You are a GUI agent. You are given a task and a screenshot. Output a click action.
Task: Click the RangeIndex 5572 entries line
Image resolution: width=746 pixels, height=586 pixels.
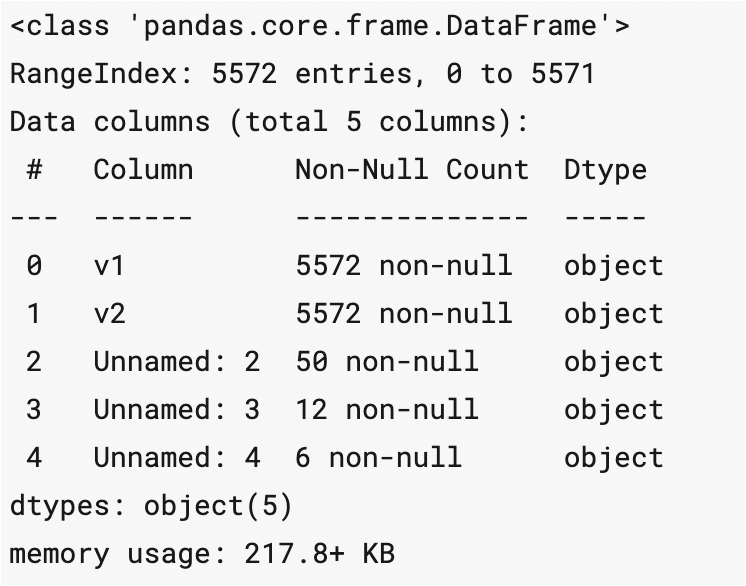(x=303, y=73)
